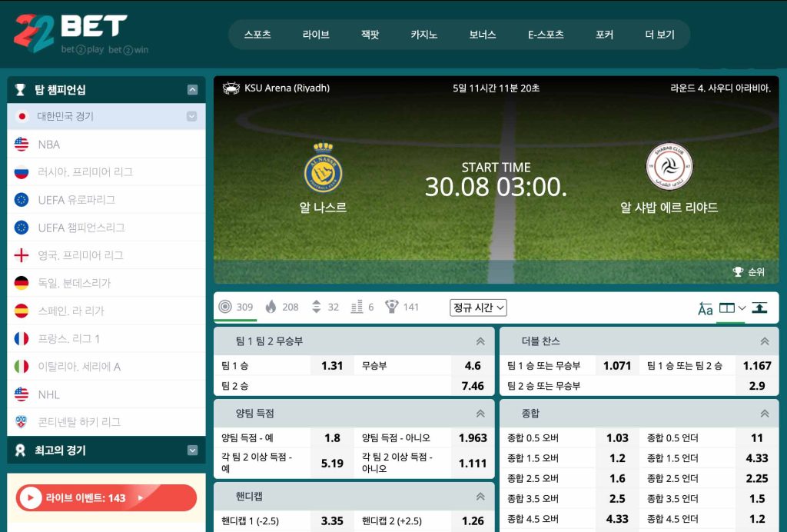This screenshot has height=532, width=787.
Task: Open 러시아. 프리미어 리그
Action: tap(106, 172)
